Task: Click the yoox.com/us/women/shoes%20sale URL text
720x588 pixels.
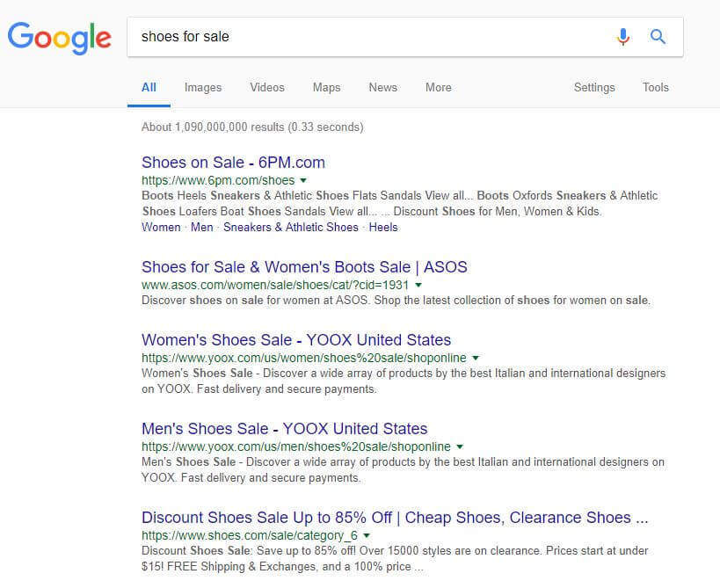Action: click(x=304, y=358)
